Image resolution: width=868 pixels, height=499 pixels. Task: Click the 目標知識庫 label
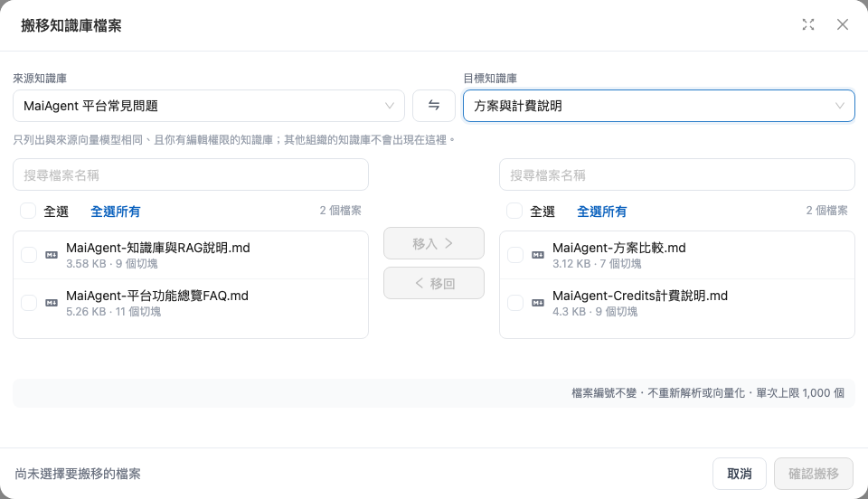(490, 79)
